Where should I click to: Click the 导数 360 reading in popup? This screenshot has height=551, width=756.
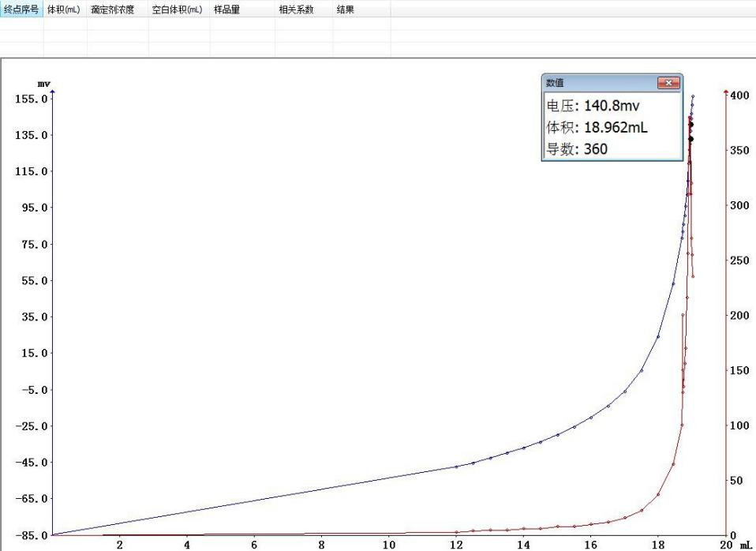[577, 148]
